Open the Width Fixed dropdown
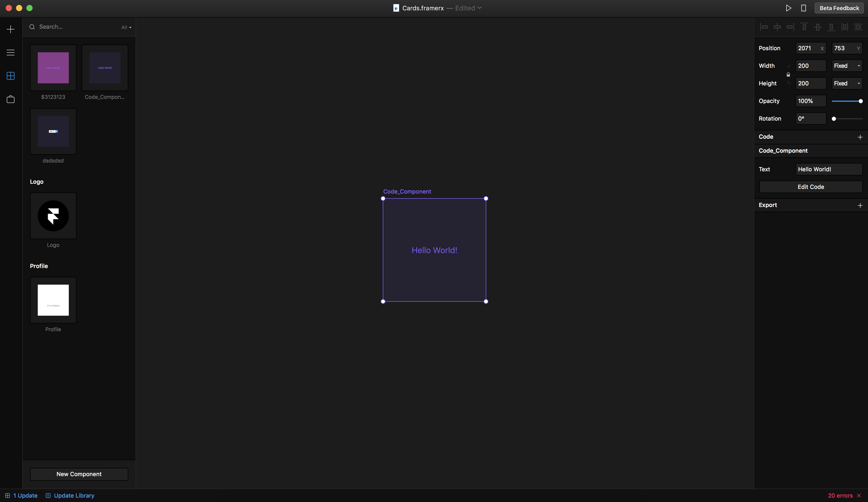Screen dimensions: 868x502 click(847, 66)
